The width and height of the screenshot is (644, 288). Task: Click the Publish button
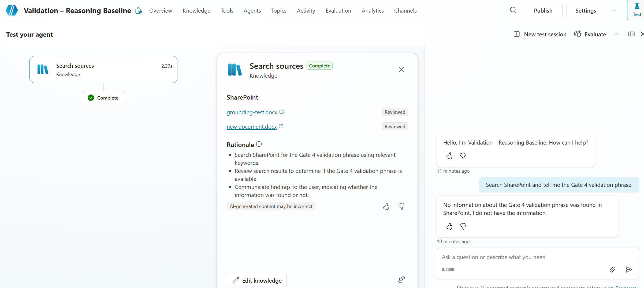coord(543,10)
